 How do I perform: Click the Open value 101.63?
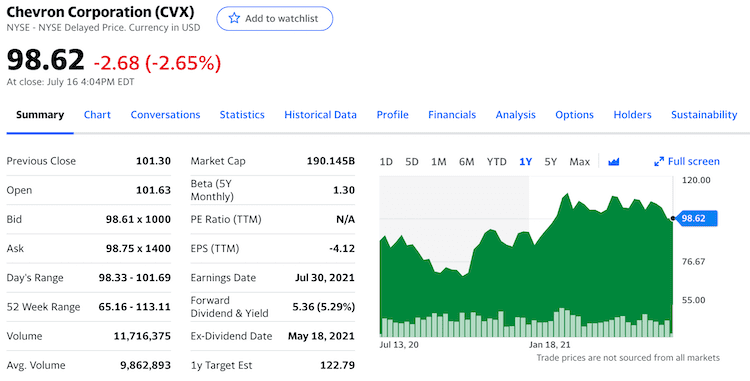153,190
